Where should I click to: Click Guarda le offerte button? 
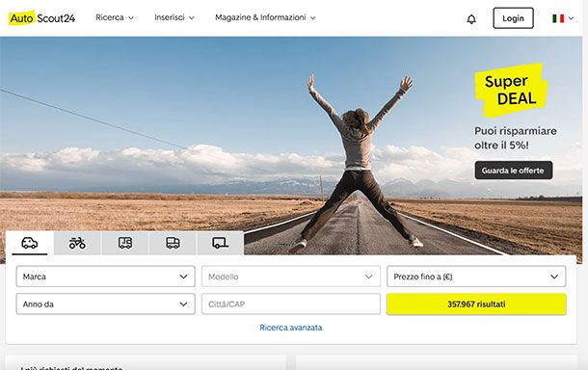(514, 171)
